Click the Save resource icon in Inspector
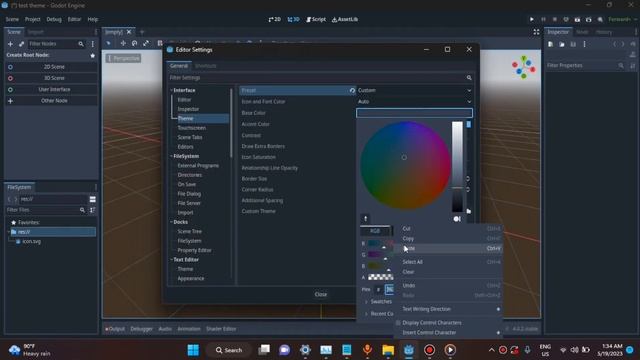640x360 pixels. pyautogui.click(x=573, y=44)
